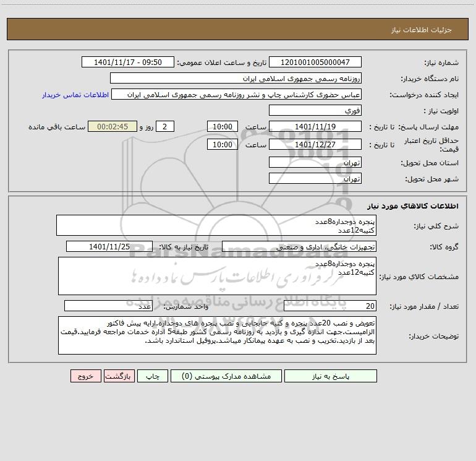Click the label تاریخ نیاز به کالا

(184, 247)
